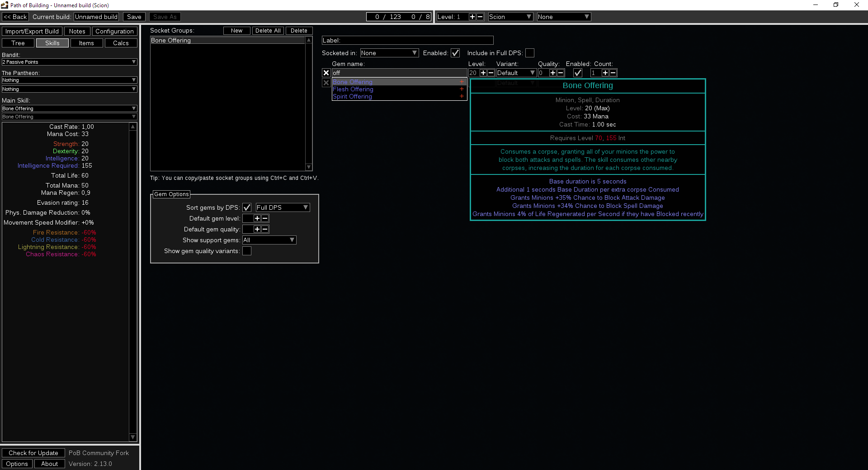This screenshot has height=470, width=868.
Task: Open the Bandit dropdown
Action: point(69,62)
